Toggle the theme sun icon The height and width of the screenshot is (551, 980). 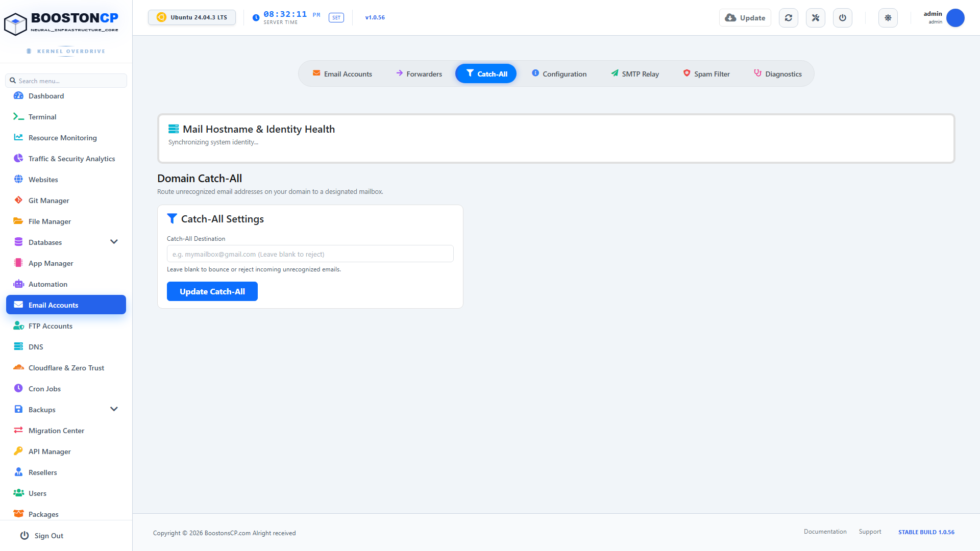click(888, 18)
